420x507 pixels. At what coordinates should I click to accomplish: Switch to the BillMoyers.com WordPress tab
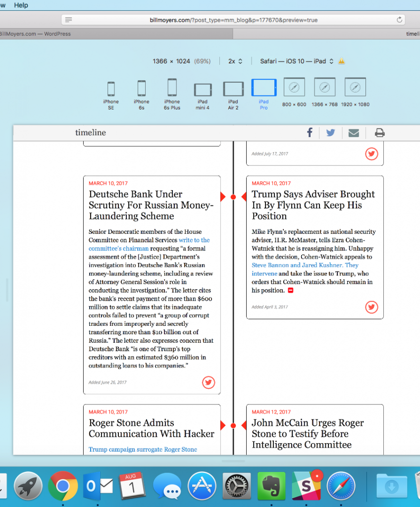pos(36,34)
